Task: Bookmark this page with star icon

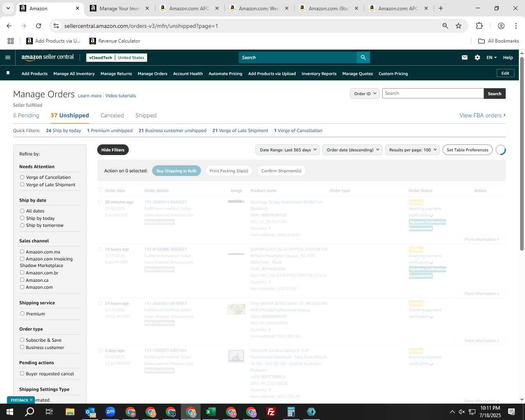Action: (459, 26)
